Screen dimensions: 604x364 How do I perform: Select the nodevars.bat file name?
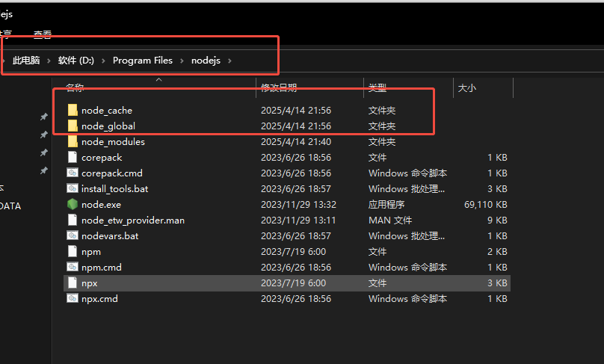(110, 235)
